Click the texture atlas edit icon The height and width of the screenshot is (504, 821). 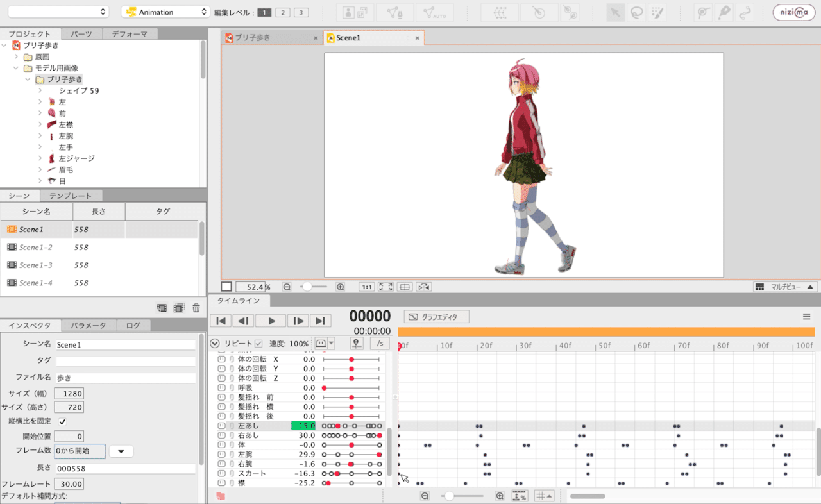355,12
